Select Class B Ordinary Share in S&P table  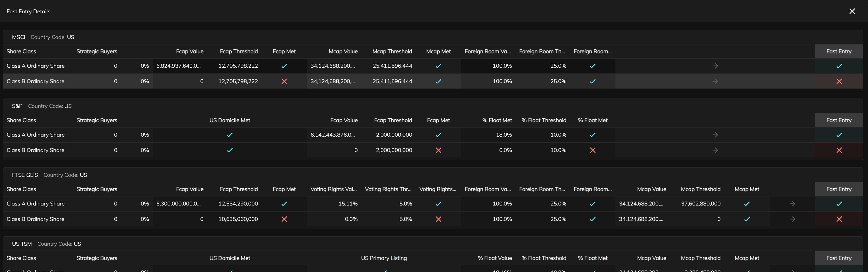pyautogui.click(x=35, y=150)
